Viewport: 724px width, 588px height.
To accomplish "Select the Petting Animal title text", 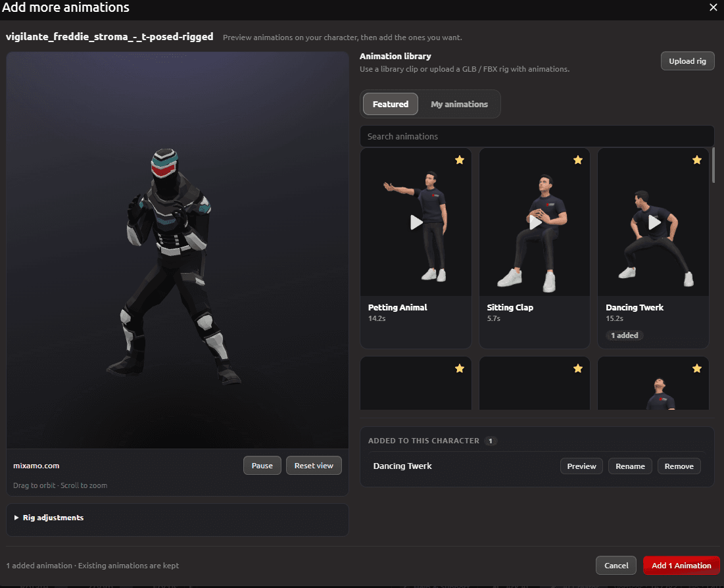I will [397, 307].
